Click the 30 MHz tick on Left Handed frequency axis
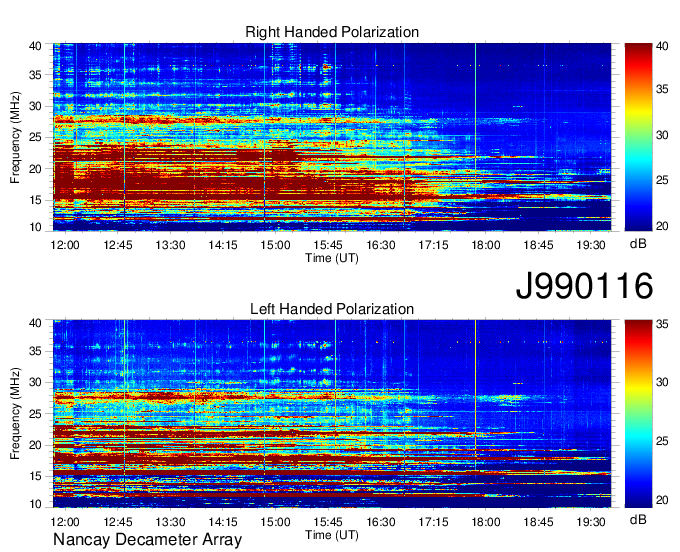 (x=35, y=382)
